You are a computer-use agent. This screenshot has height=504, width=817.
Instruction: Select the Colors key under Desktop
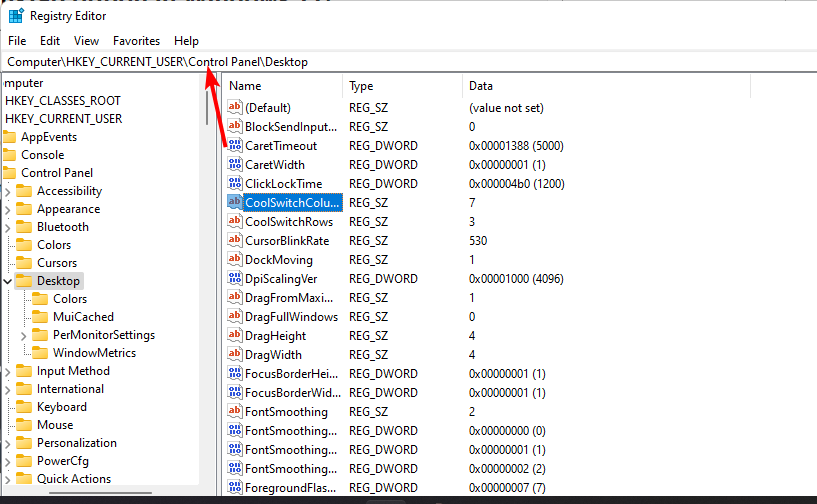coord(70,299)
